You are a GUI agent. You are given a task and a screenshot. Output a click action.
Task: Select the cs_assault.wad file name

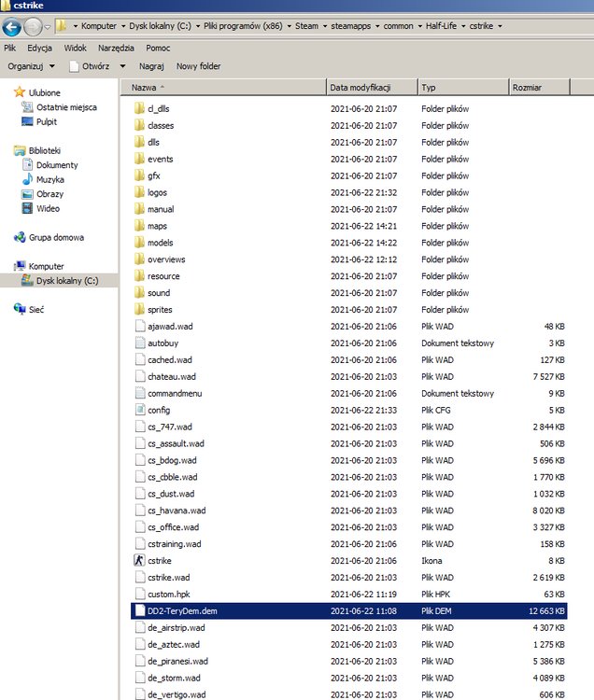click(176, 443)
